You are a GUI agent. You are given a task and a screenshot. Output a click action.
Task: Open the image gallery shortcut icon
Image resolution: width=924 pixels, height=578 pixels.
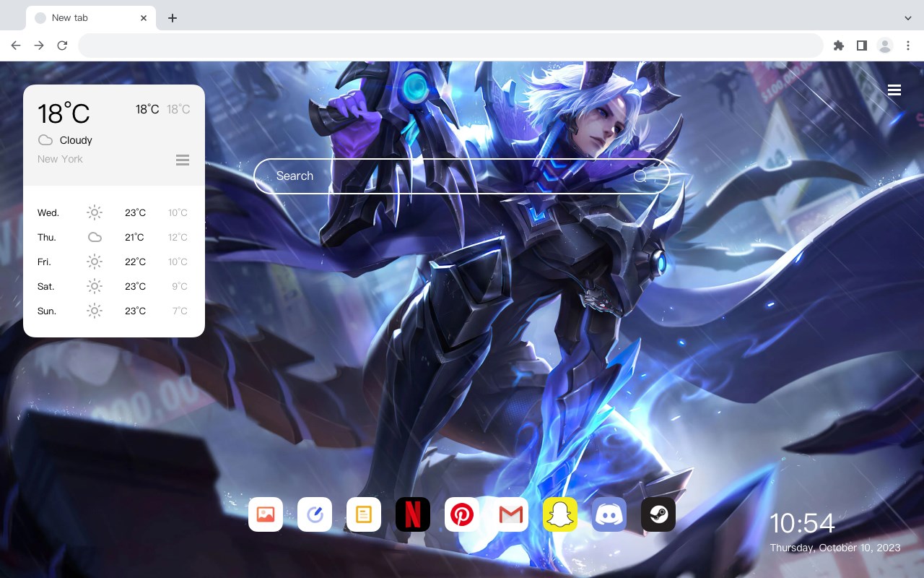coord(266,514)
